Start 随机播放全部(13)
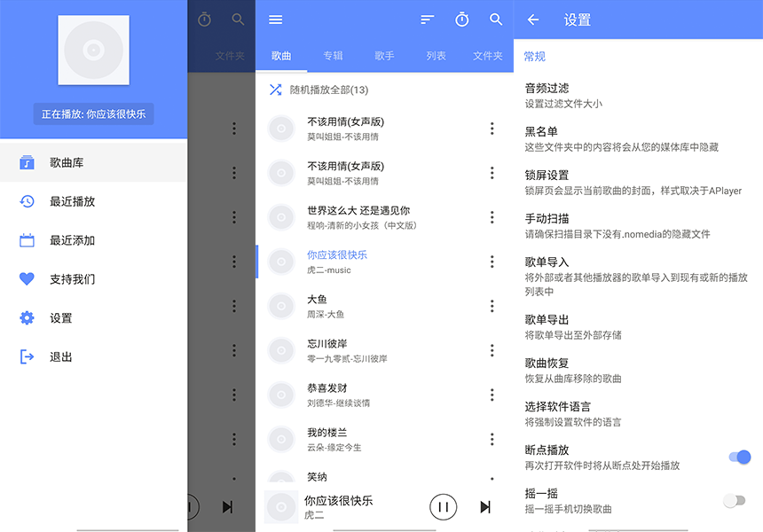763x532 pixels. coord(384,90)
